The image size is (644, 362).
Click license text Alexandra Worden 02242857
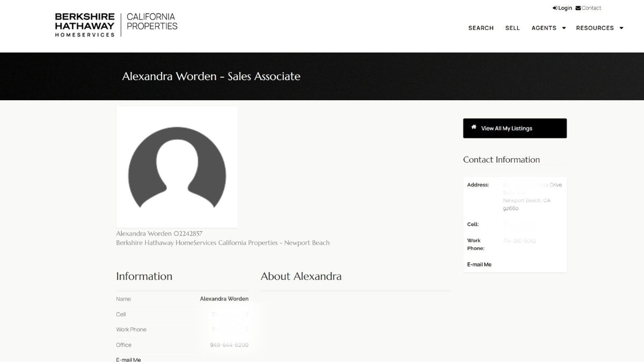(x=159, y=234)
